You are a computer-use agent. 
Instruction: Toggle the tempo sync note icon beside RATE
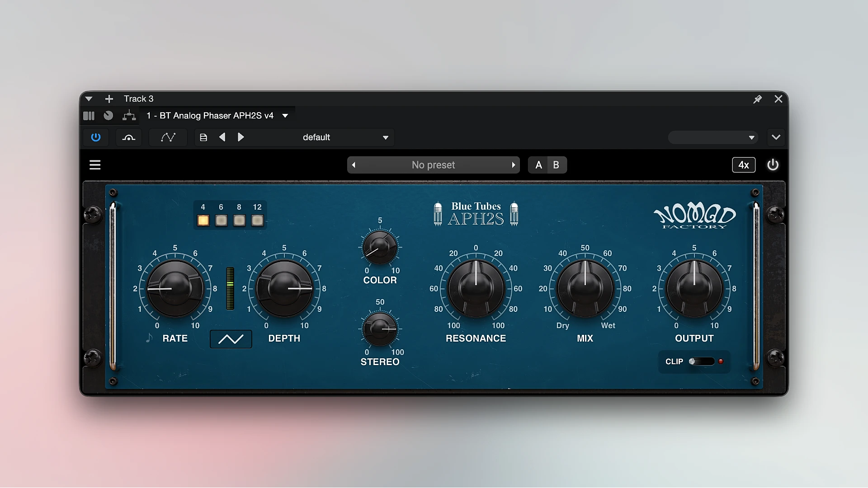(x=149, y=338)
